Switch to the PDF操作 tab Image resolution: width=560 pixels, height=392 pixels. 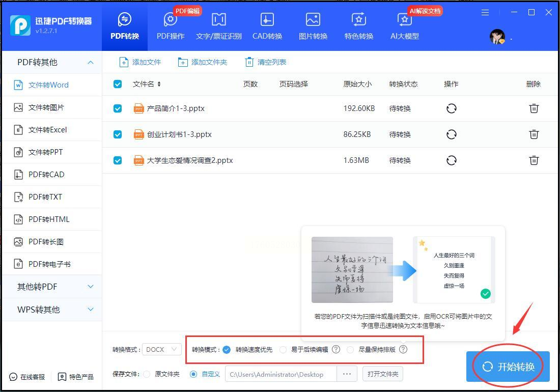171,25
